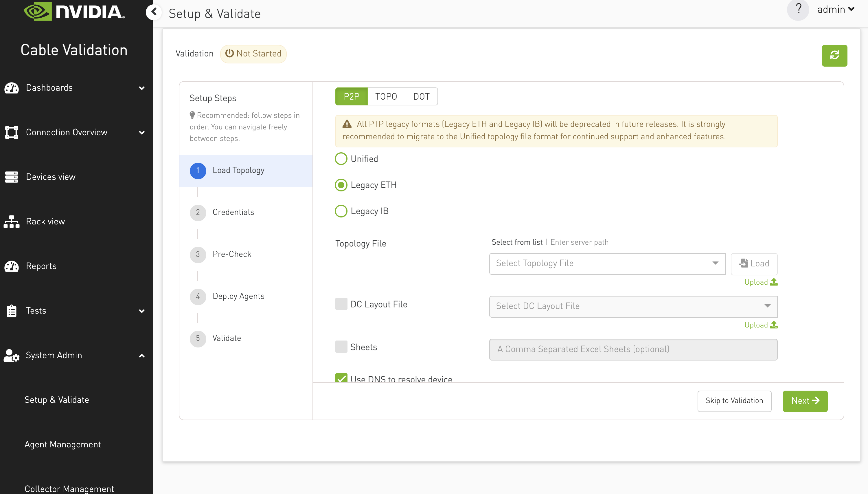This screenshot has width=868, height=494.
Task: Open the admin user dropdown
Action: click(x=836, y=10)
